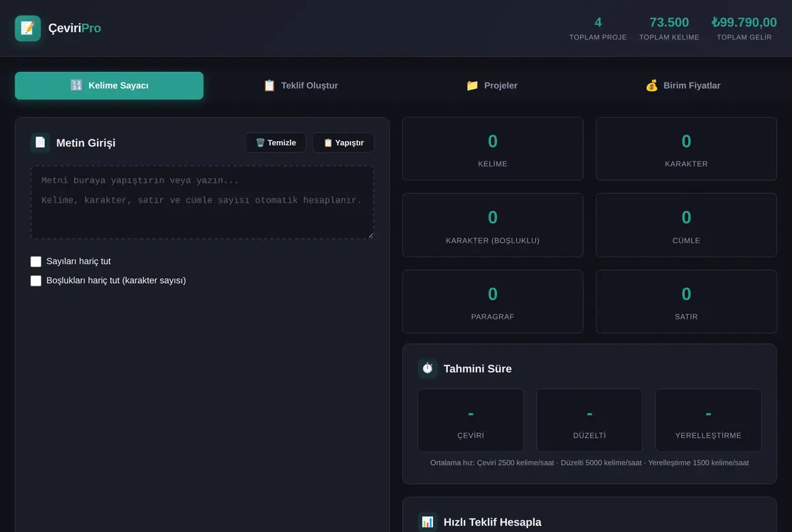This screenshot has width=792, height=532.
Task: Click the numbers icon in the Kelime Sayacı tab
Action: [x=77, y=86]
